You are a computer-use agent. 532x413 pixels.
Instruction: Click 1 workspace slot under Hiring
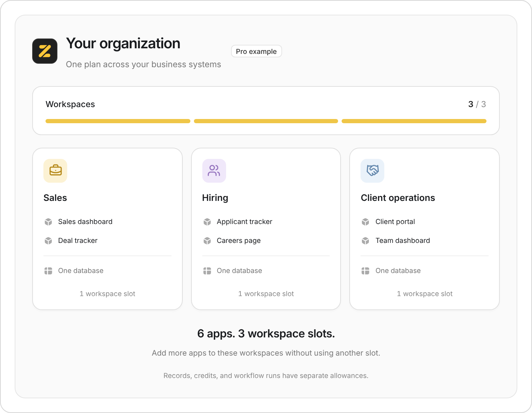(266, 294)
